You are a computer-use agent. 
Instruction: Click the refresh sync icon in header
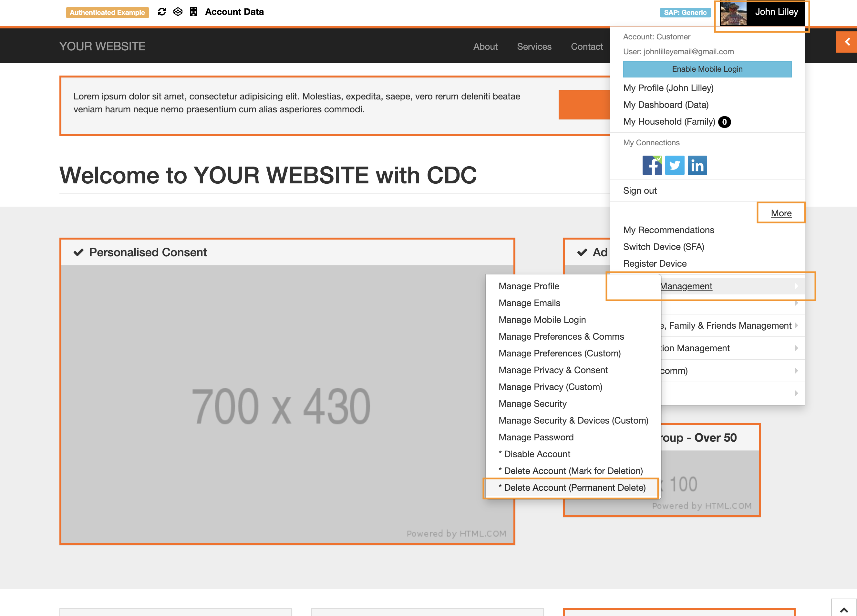point(162,12)
